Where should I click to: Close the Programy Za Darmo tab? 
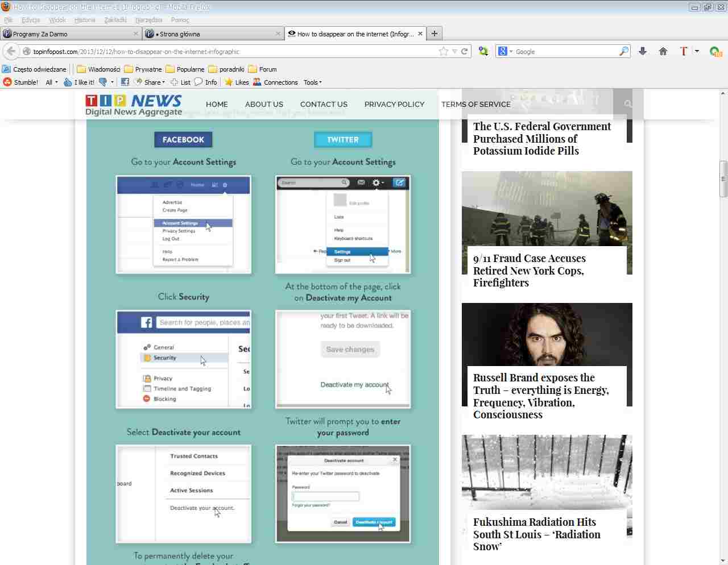click(136, 34)
